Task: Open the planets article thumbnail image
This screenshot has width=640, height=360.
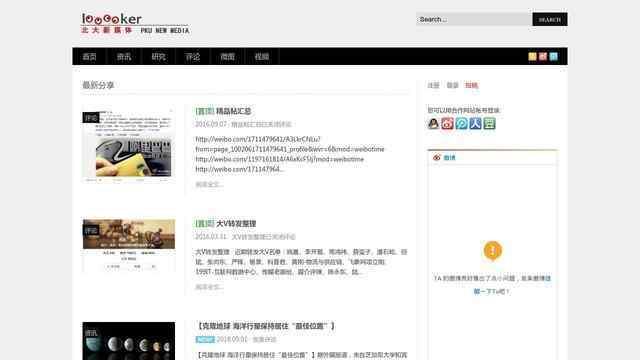Action: [x=129, y=341]
